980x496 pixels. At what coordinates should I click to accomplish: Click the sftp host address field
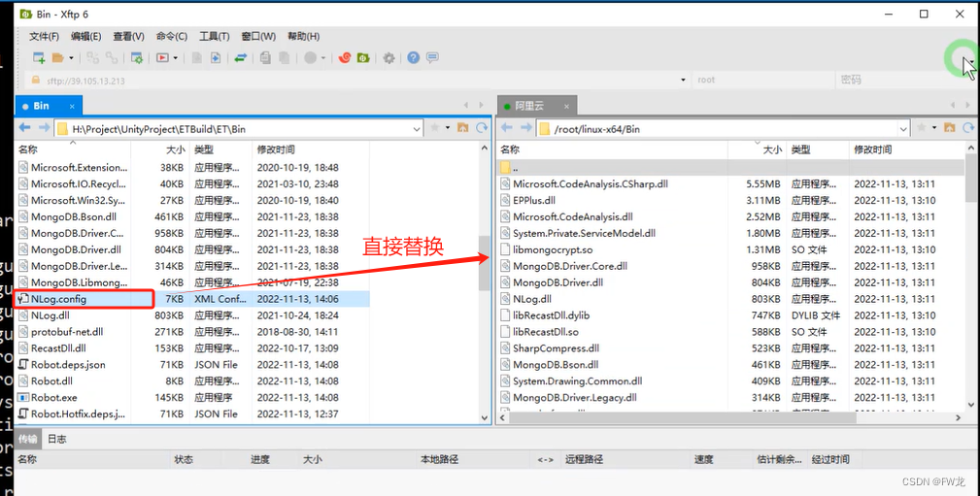click(356, 81)
